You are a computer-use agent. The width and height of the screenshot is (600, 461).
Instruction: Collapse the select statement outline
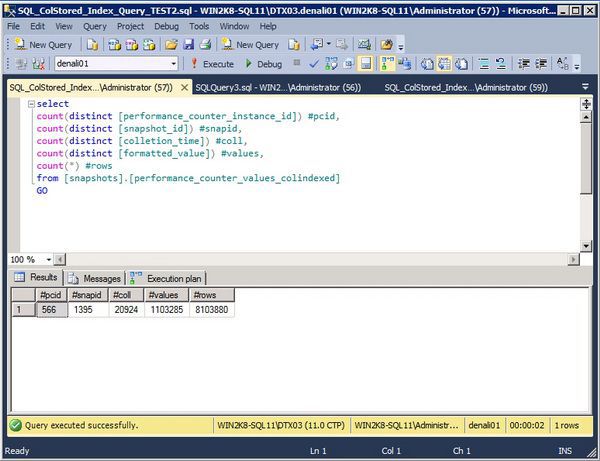31,104
